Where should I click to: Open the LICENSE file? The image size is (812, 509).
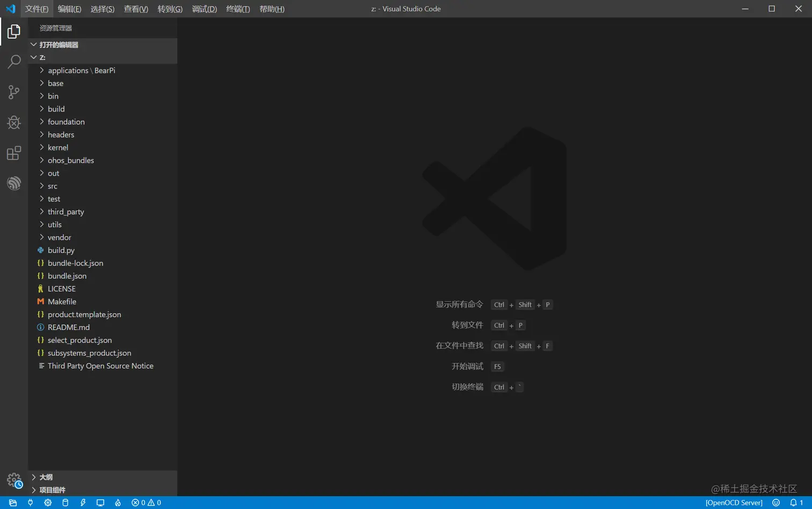[103, 289]
